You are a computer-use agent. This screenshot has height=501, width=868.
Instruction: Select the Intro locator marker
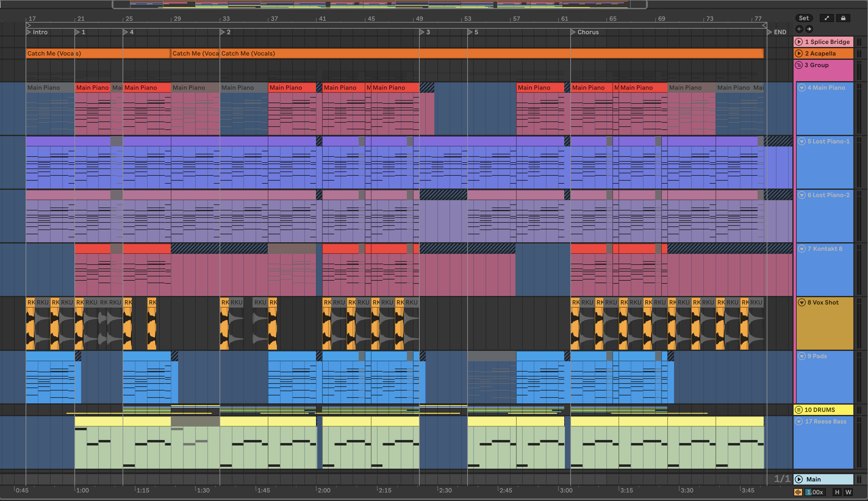(x=29, y=32)
